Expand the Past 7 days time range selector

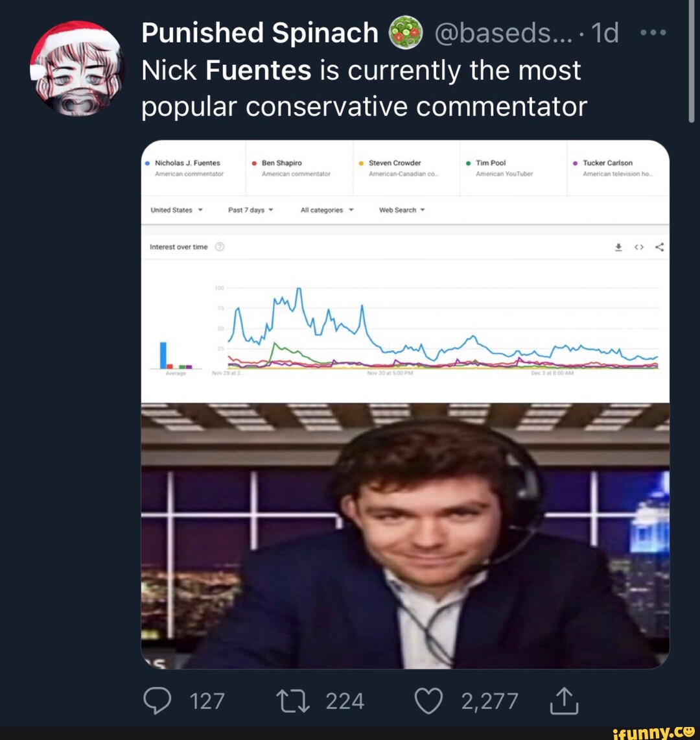click(251, 209)
